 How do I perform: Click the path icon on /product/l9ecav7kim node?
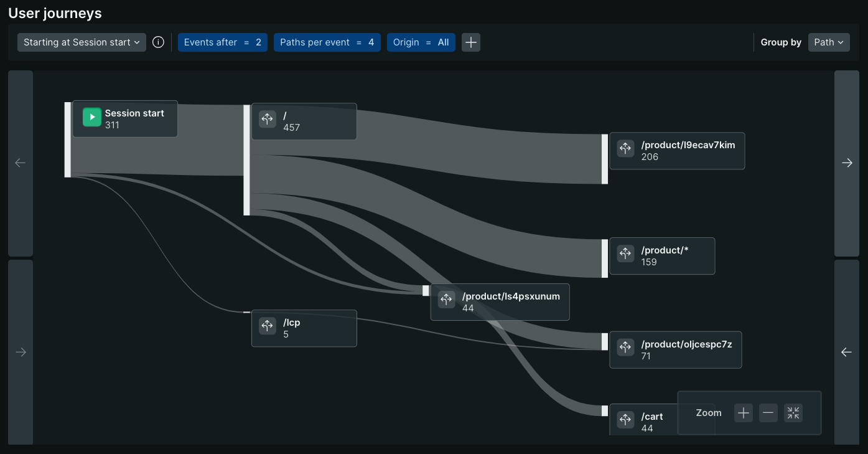point(625,148)
